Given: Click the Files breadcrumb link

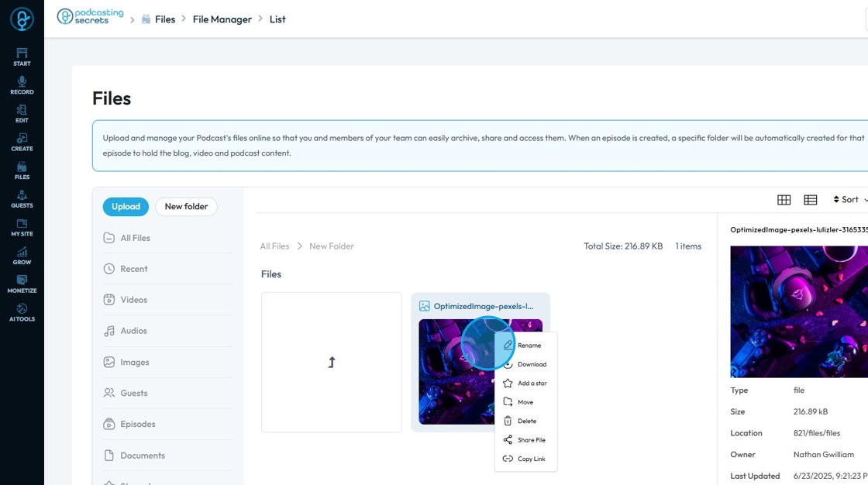Looking at the screenshot, I should [x=165, y=19].
